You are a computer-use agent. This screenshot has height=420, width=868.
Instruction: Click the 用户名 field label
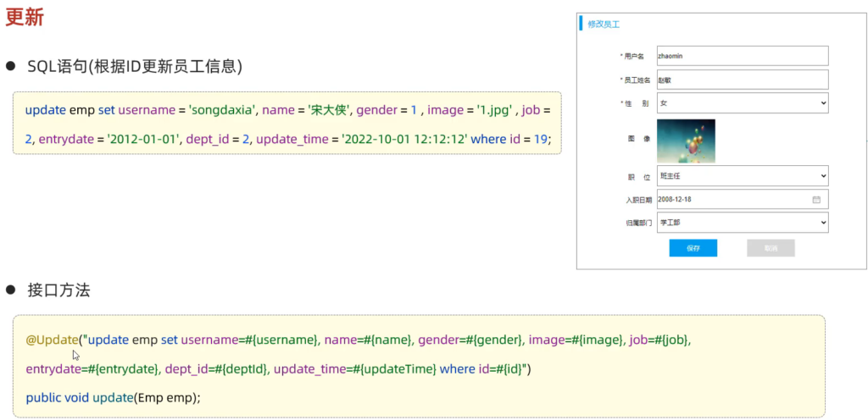pos(632,57)
